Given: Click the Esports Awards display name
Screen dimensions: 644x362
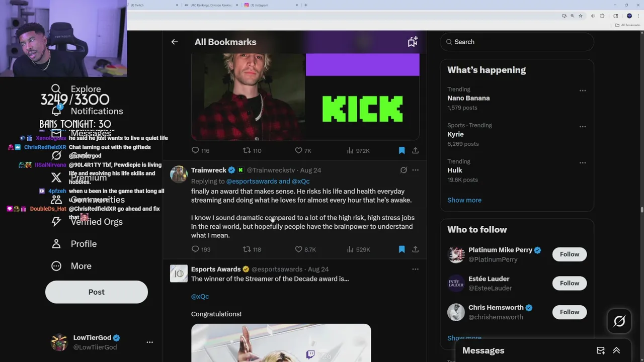Looking at the screenshot, I should tap(216, 269).
